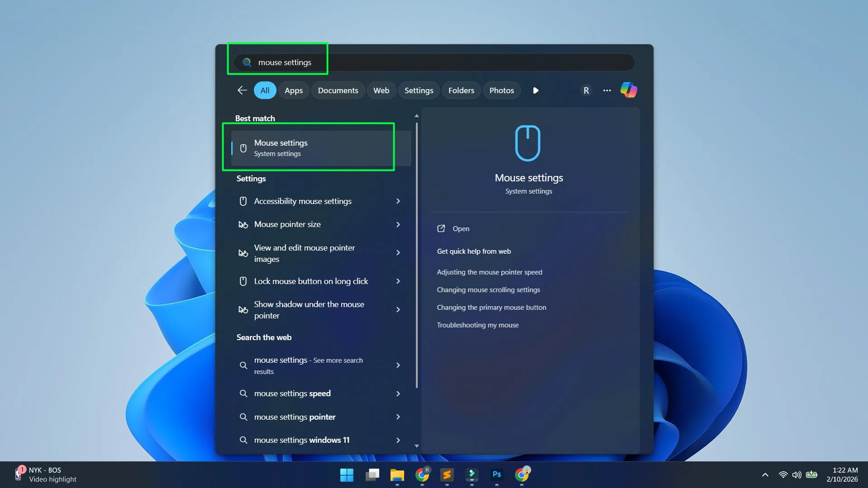Image resolution: width=868 pixels, height=488 pixels.
Task: Expand the Accessibility mouse settings chevron
Action: pos(398,201)
